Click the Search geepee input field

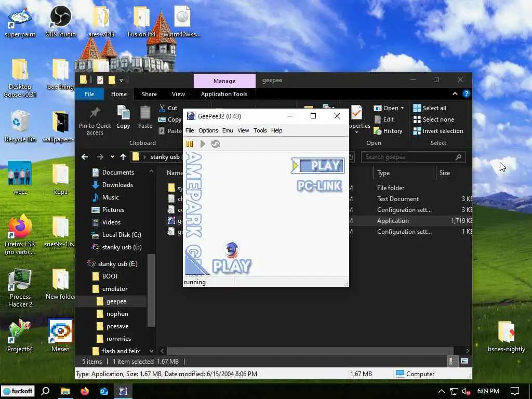[x=413, y=157]
